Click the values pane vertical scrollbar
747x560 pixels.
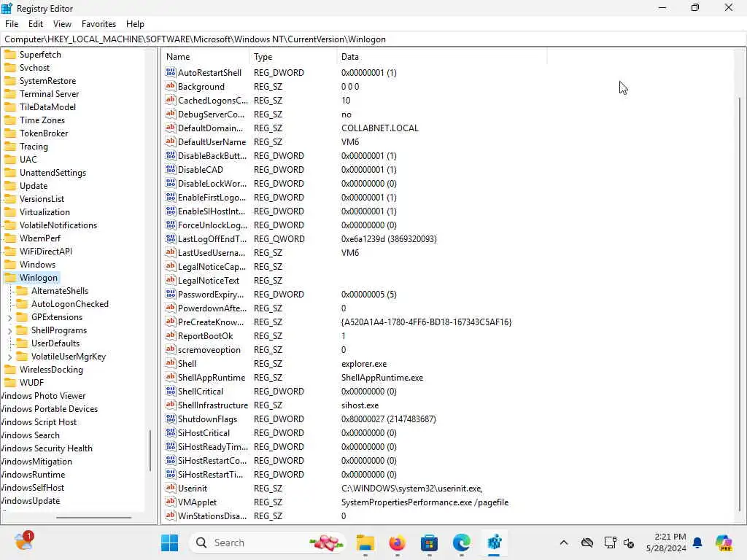tap(740, 304)
